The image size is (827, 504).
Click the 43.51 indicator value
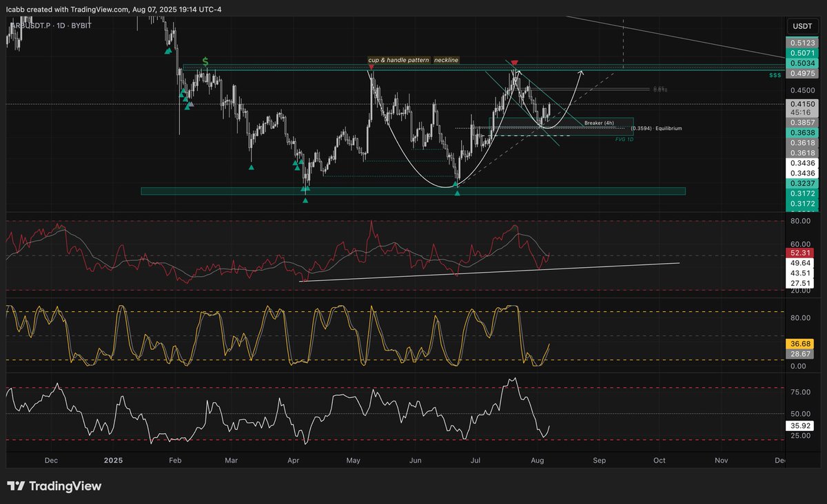[802, 273]
